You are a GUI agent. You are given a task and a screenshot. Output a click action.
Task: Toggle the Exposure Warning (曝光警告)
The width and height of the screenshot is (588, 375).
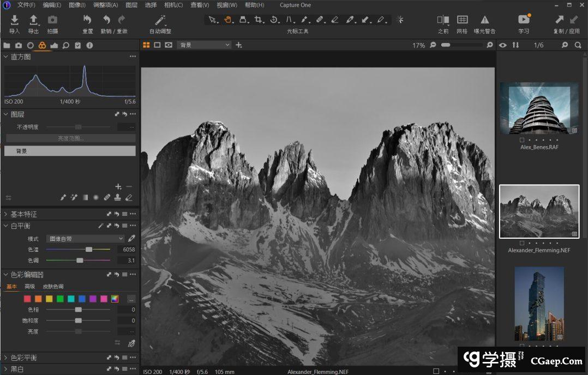coord(484,21)
